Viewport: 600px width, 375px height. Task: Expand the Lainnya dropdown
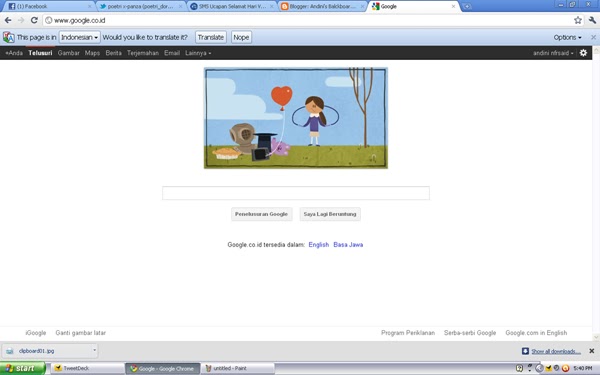pos(198,53)
